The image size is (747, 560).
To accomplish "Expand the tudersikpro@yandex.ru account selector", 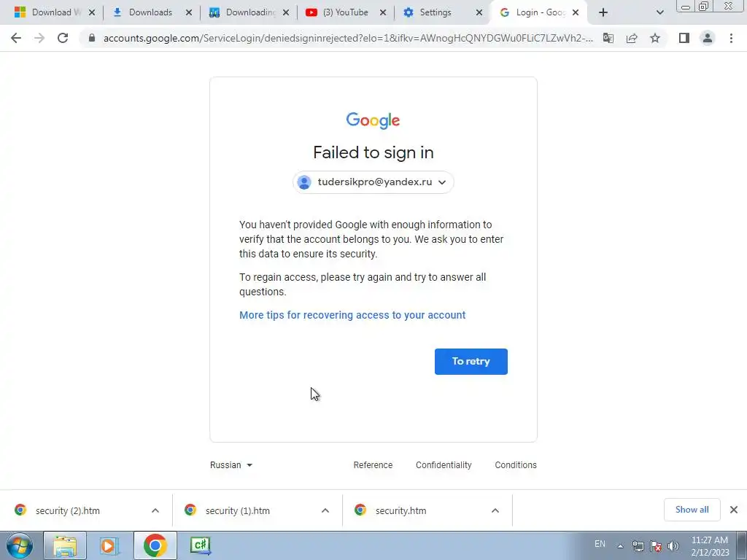I will [x=373, y=182].
